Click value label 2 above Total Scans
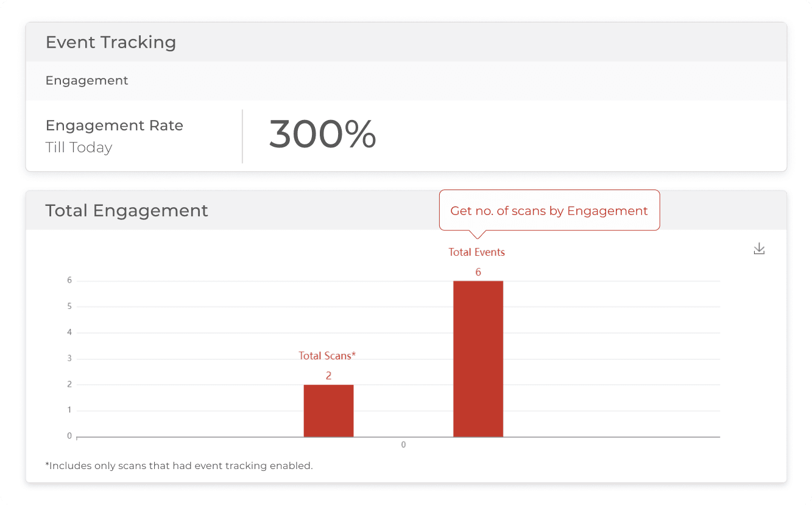 point(328,376)
